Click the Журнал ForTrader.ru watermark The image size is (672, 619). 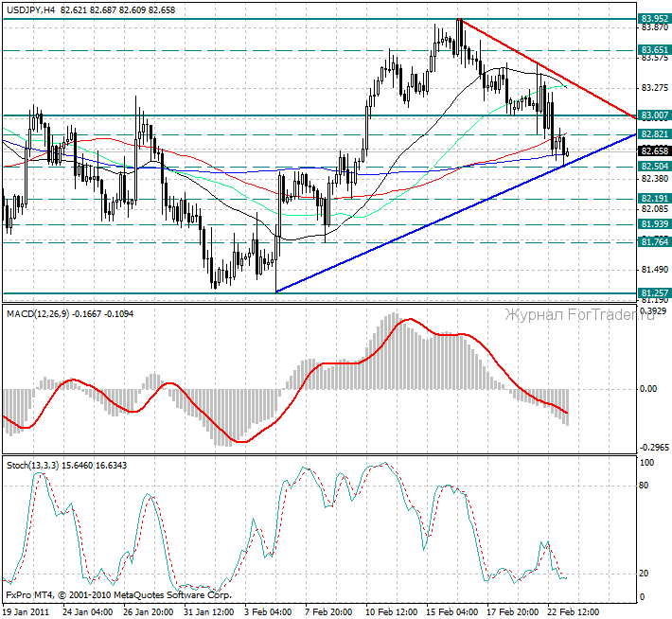(x=579, y=314)
